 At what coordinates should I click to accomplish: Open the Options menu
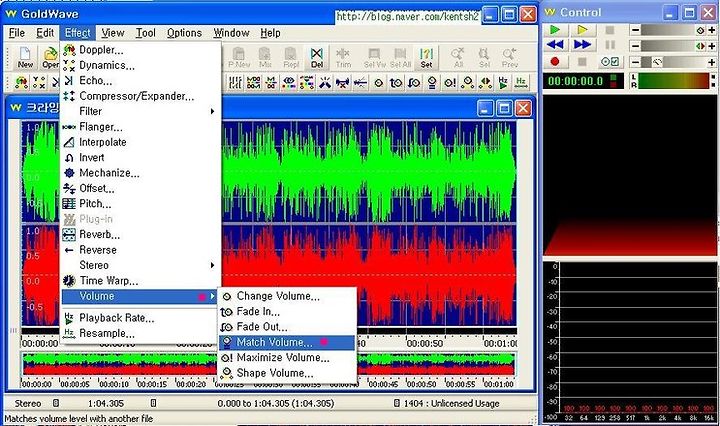click(x=184, y=33)
